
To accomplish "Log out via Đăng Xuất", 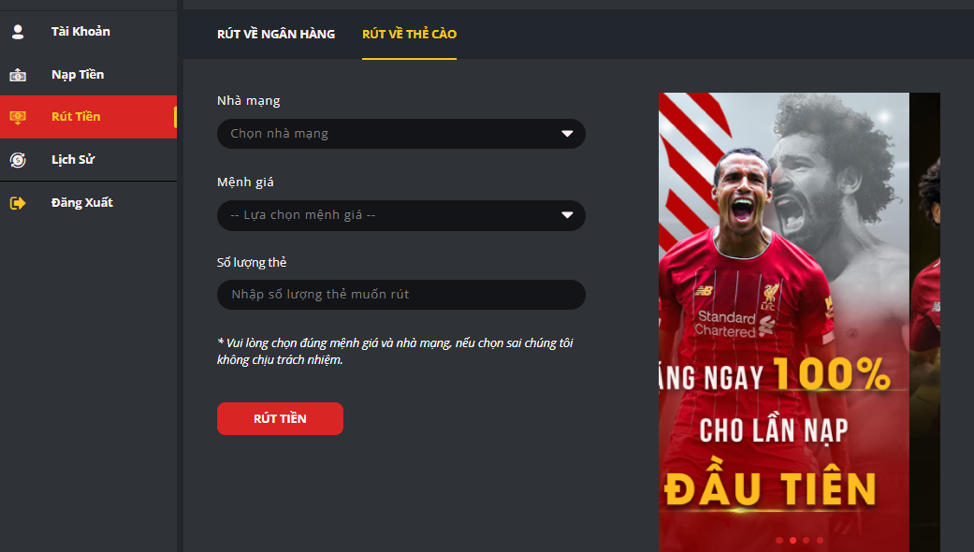I will pos(88,202).
